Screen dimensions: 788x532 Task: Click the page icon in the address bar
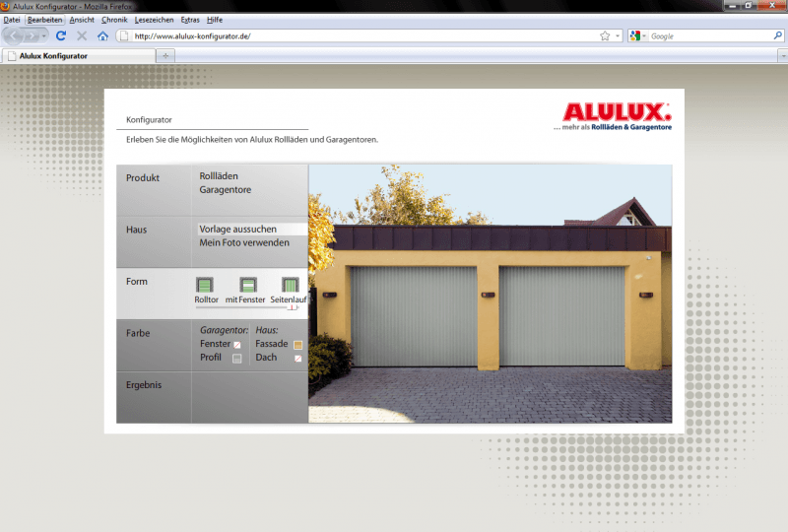pos(124,35)
